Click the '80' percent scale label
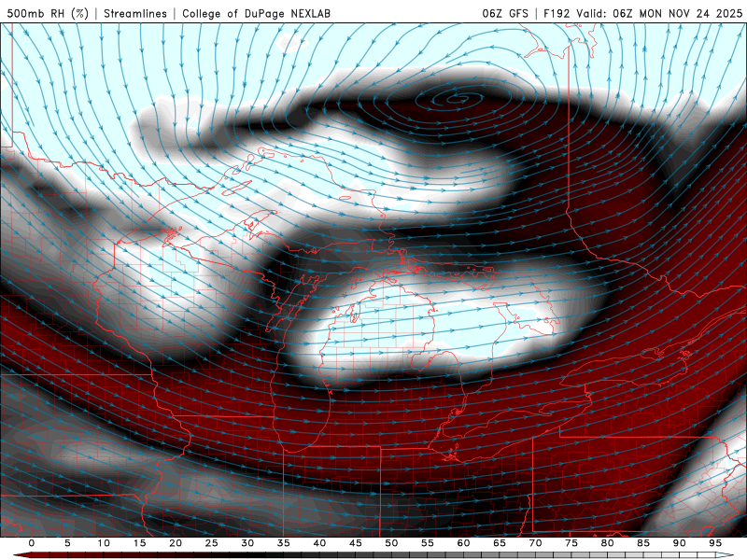 [x=608, y=543]
